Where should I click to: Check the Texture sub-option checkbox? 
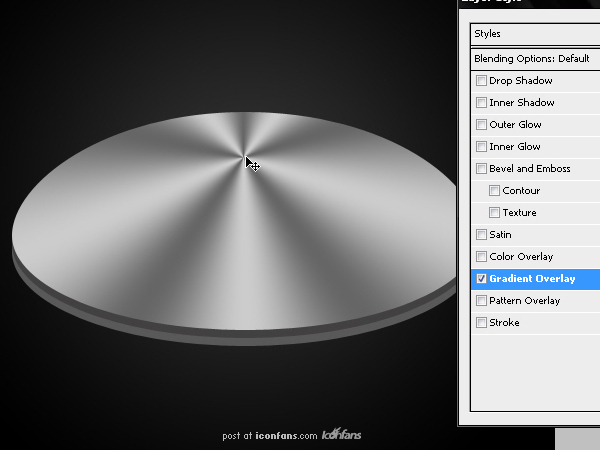pos(494,213)
